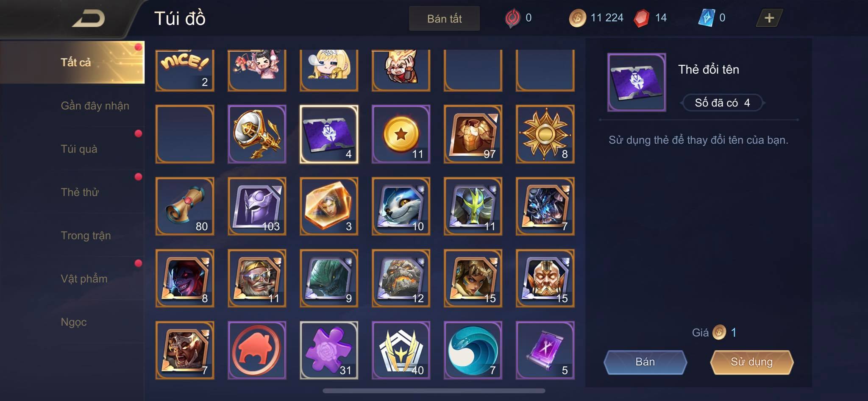Click the plus icon to add currency

[x=769, y=18]
